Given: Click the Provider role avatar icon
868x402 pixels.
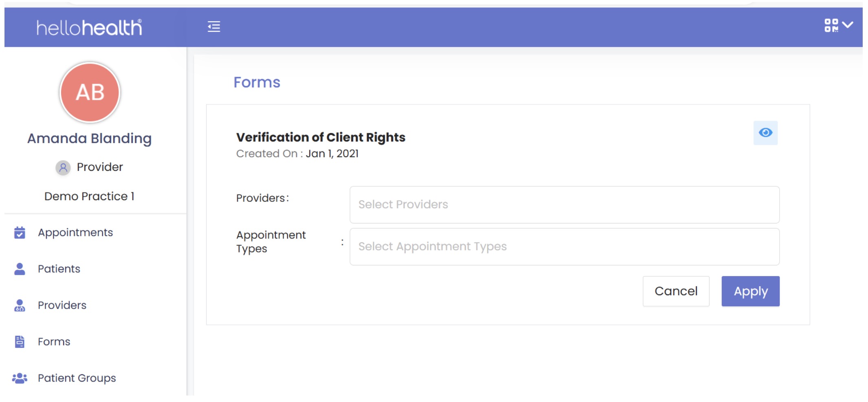Looking at the screenshot, I should point(63,167).
